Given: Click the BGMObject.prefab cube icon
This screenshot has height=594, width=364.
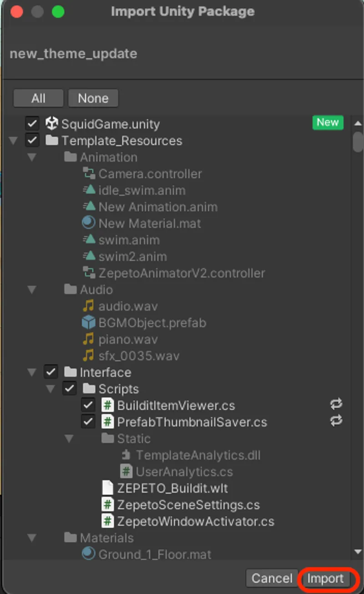Looking at the screenshot, I should point(89,323).
